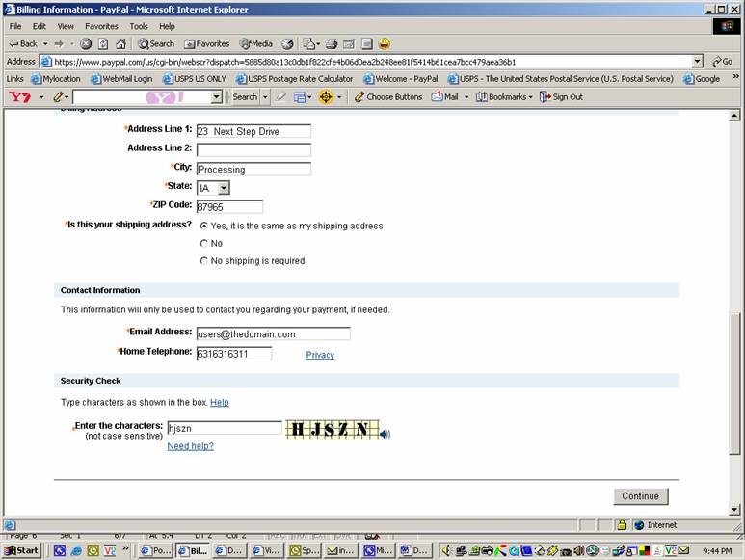Click the yellow anti-spy target icon
This screenshot has height=560, width=745.
[x=326, y=97]
